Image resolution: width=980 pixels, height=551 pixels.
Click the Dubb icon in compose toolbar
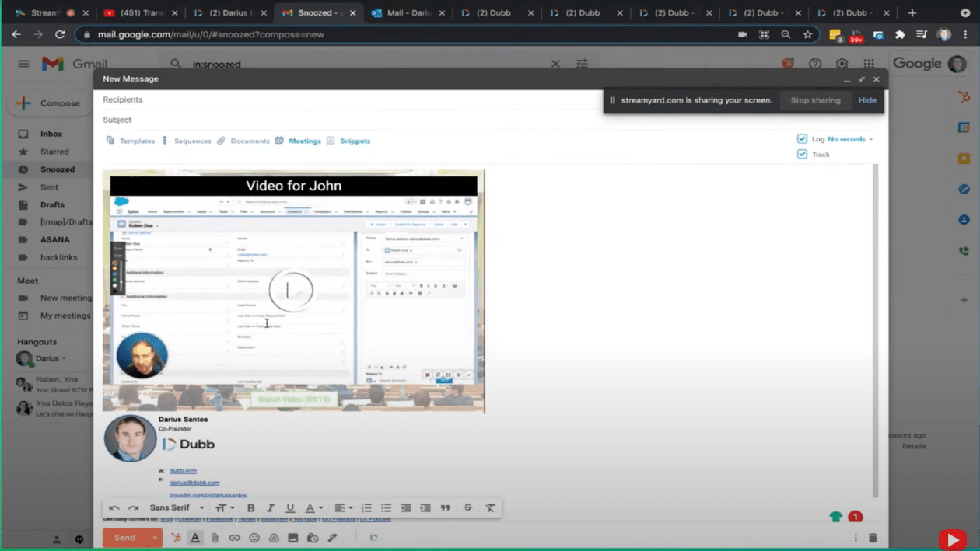click(x=373, y=538)
